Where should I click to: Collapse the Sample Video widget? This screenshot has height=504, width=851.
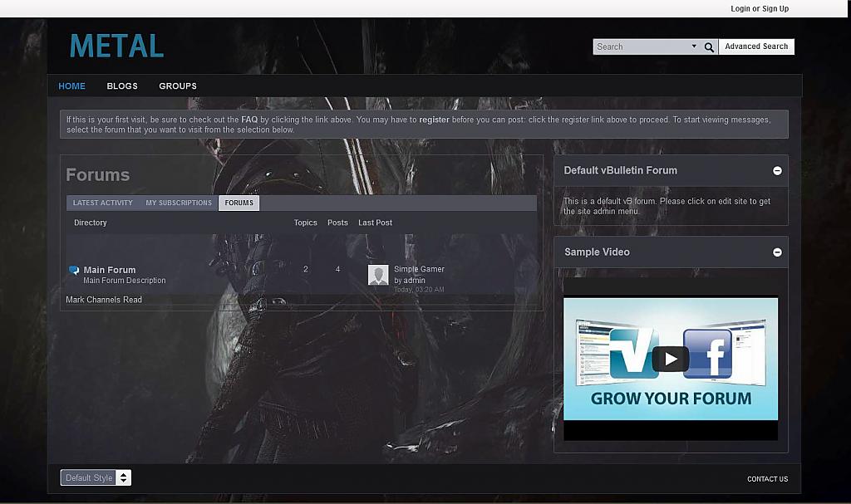[x=777, y=252]
